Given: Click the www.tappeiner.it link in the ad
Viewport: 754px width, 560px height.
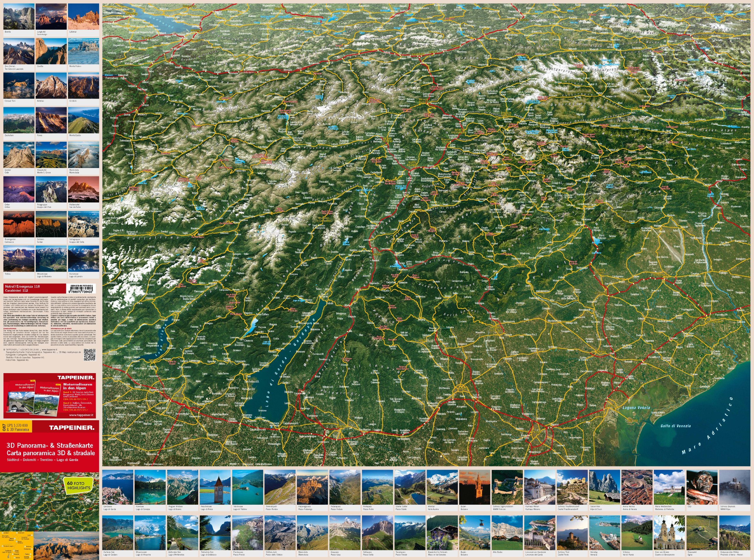Looking at the screenshot, I should coord(81,415).
